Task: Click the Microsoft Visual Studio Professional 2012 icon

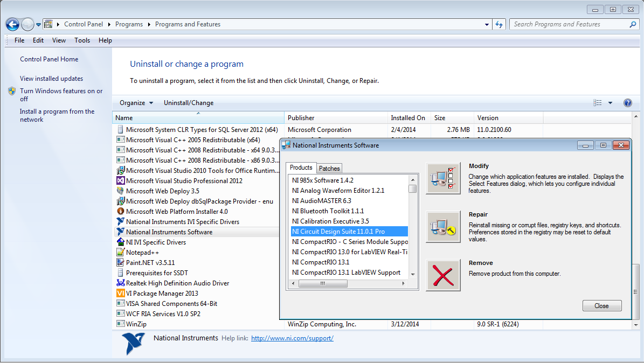Action: click(120, 180)
